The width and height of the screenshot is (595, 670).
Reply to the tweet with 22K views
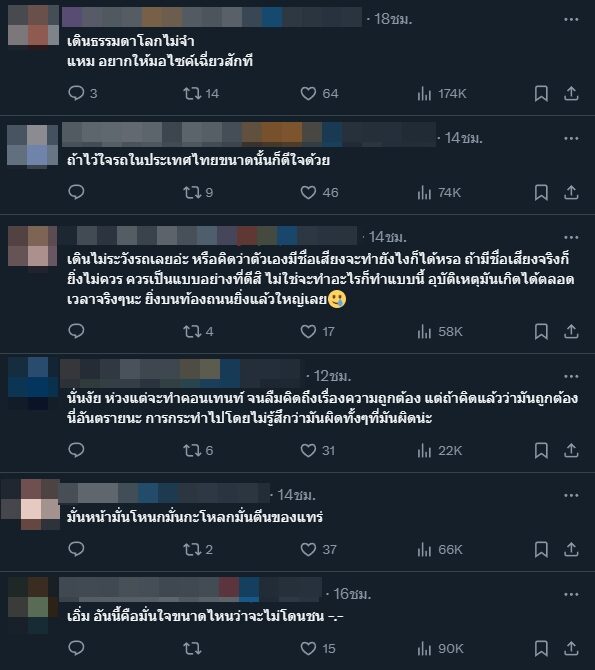click(77, 450)
